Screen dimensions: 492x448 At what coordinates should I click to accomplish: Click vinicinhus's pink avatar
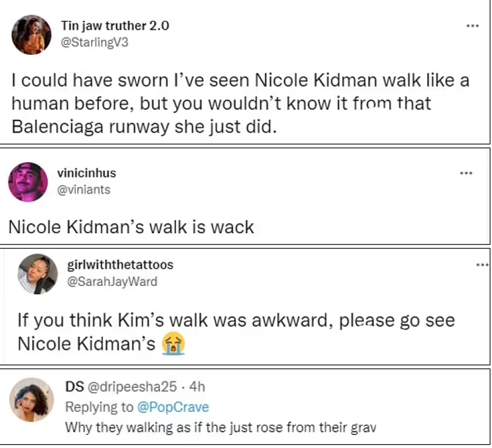click(29, 182)
